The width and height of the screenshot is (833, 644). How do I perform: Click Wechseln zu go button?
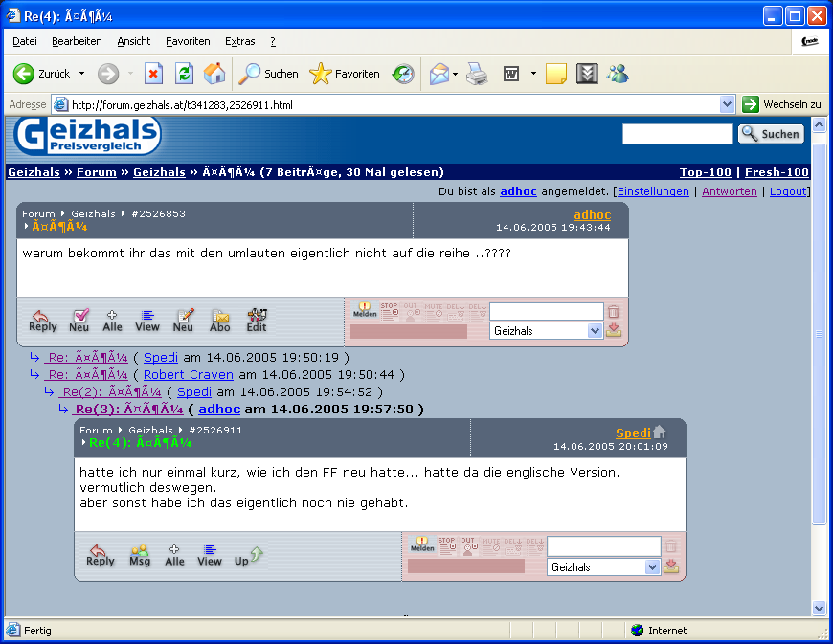pyautogui.click(x=781, y=104)
